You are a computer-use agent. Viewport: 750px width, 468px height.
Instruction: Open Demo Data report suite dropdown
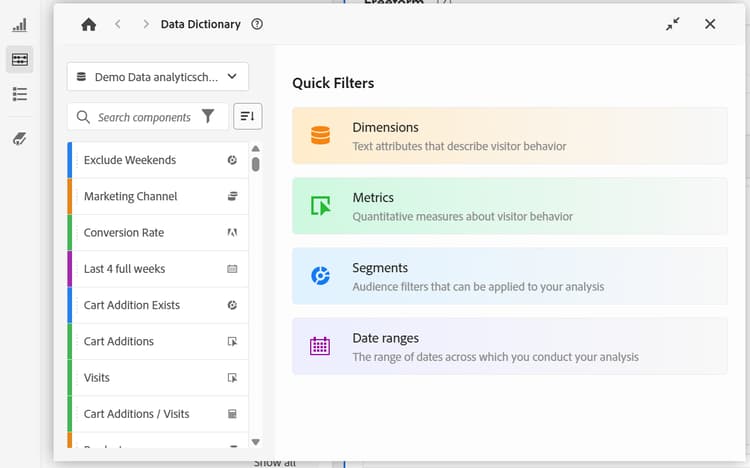(158, 76)
